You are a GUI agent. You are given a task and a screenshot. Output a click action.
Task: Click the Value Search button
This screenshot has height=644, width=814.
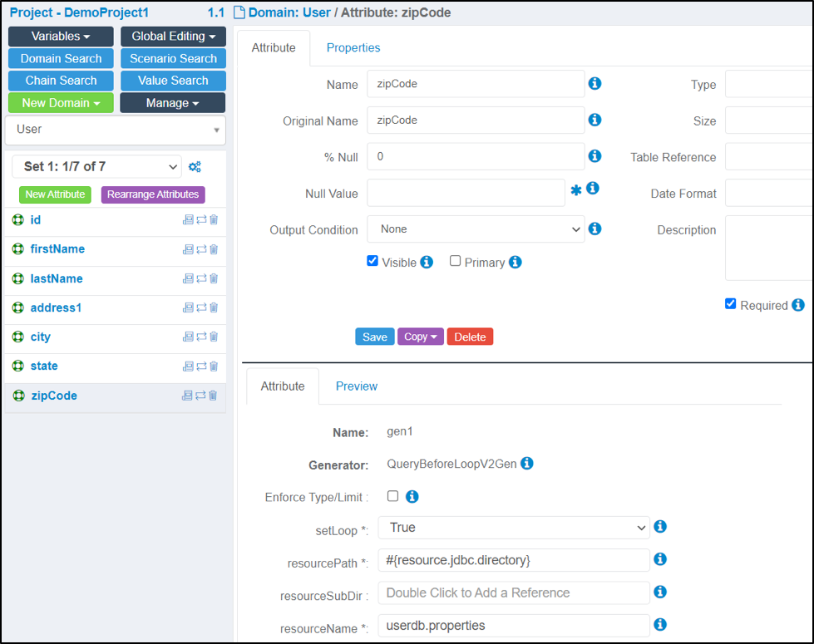[x=174, y=81]
